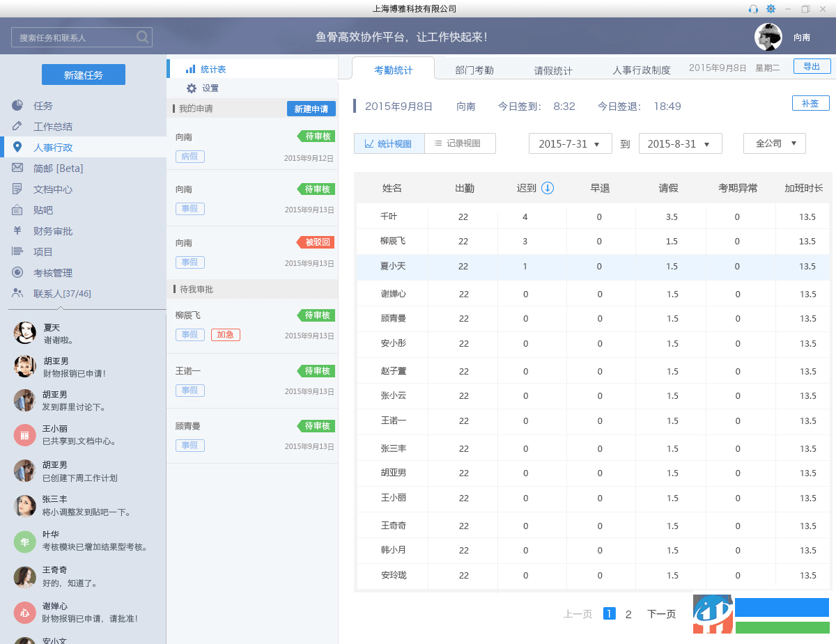Select the 考核管理 sidebar icon
This screenshot has height=644, width=836.
coord(16,272)
